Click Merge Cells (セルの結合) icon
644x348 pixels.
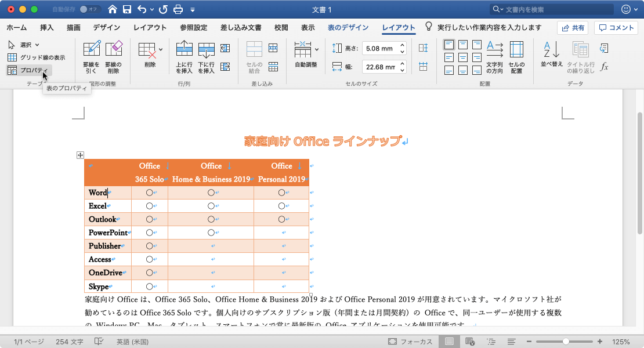tap(254, 57)
